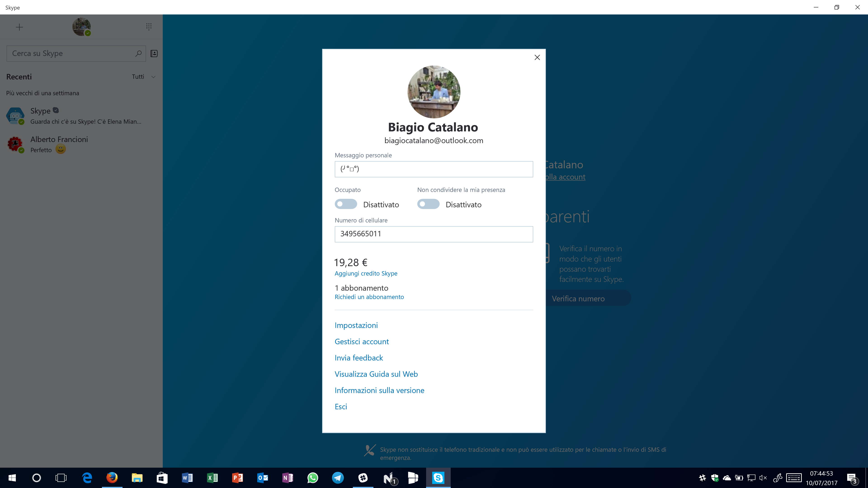Open File Explorer from taskbar
Screen dimensions: 868x488
point(137,478)
